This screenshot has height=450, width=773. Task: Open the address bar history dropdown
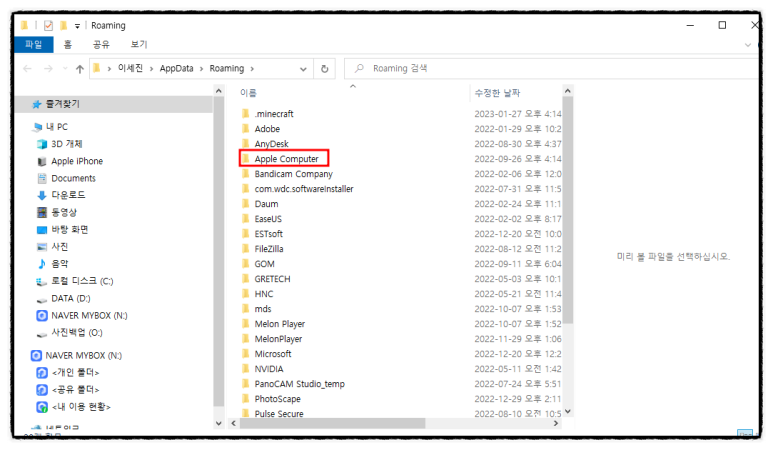click(x=303, y=69)
